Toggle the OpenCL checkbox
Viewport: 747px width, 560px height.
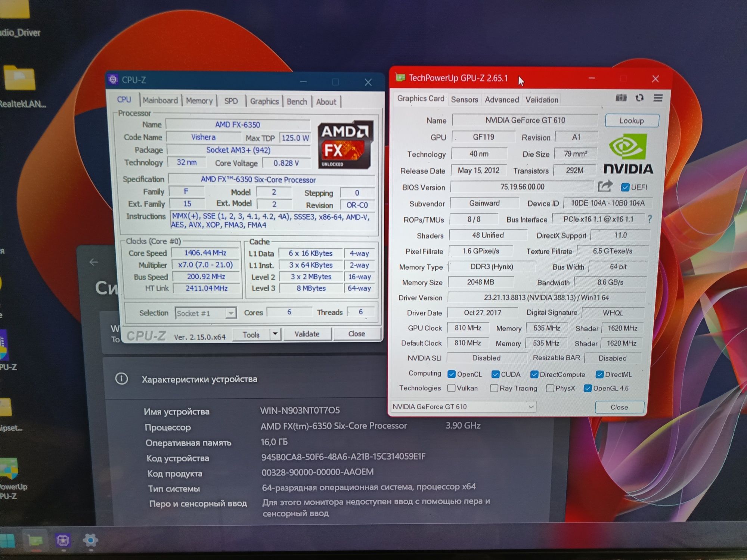point(451,374)
